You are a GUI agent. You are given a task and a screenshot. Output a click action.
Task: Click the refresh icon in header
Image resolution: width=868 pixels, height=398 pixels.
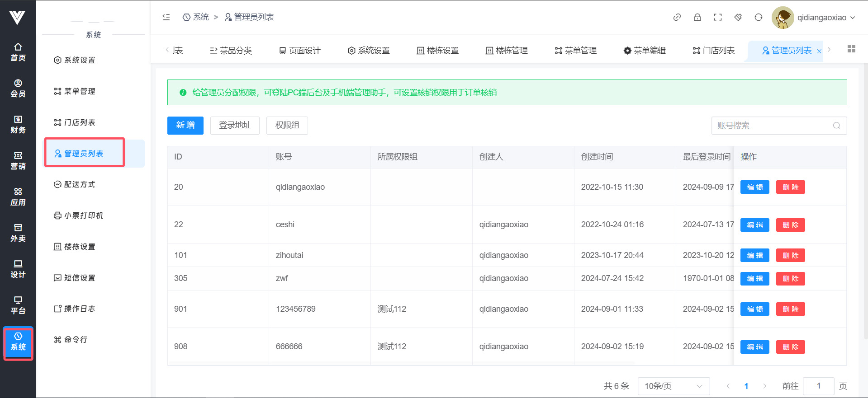point(758,17)
